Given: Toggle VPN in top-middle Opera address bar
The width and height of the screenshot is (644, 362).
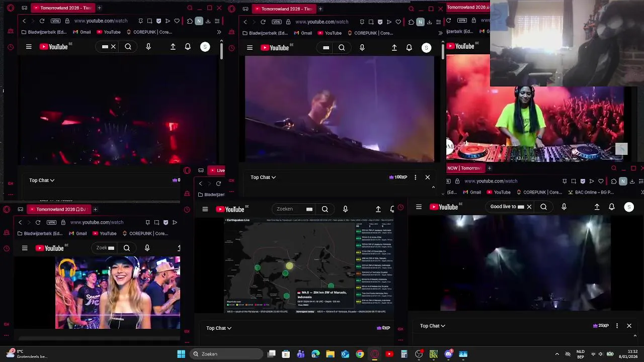Looking at the screenshot, I should [x=277, y=22].
